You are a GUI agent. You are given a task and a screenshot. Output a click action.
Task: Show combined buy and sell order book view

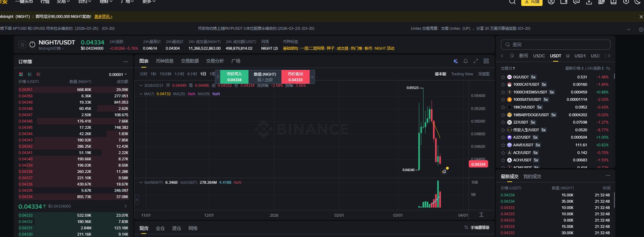[x=21, y=74]
